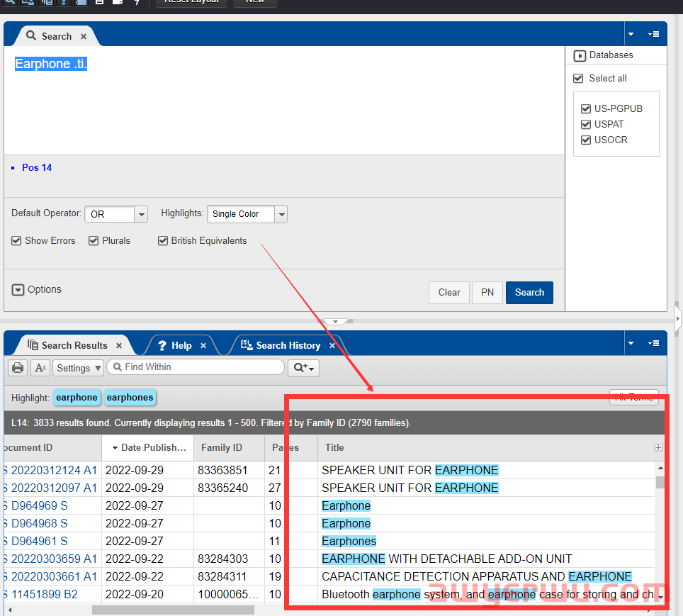Click the add column icon in Title header
The height and width of the screenshot is (616, 683).
(658, 448)
